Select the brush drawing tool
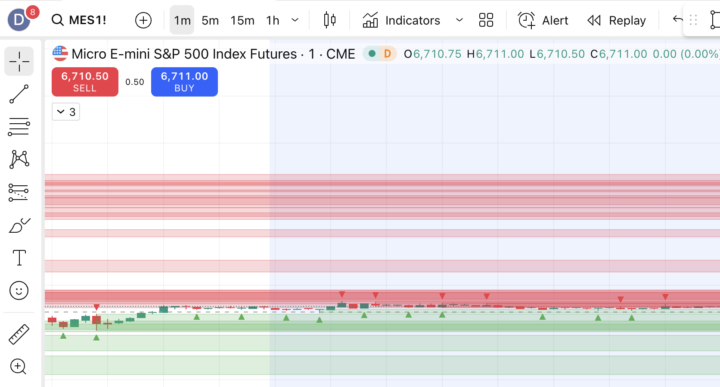The image size is (720, 387). [19, 225]
